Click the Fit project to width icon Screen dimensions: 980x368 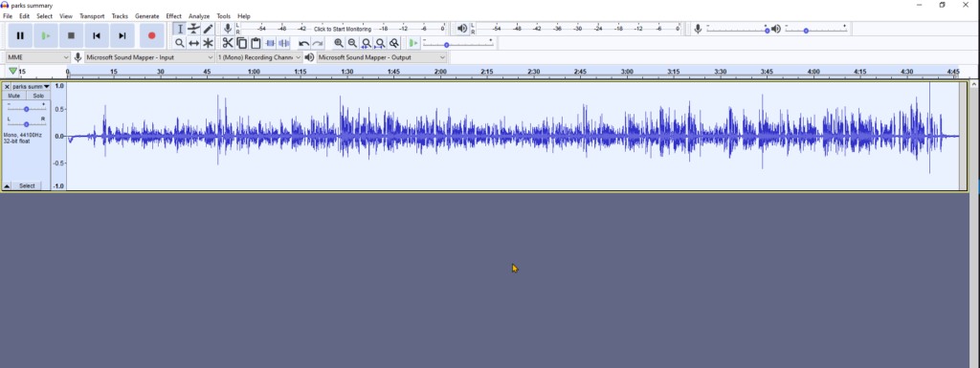point(380,43)
